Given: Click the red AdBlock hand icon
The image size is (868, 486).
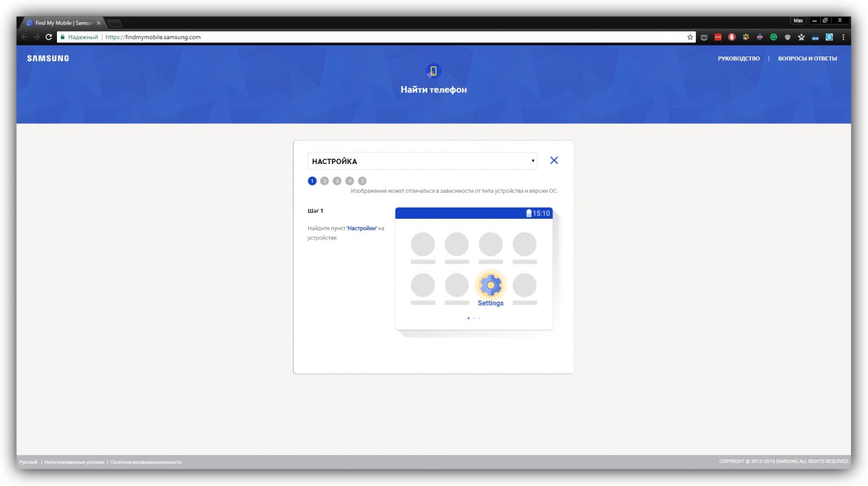Looking at the screenshot, I should (x=732, y=37).
